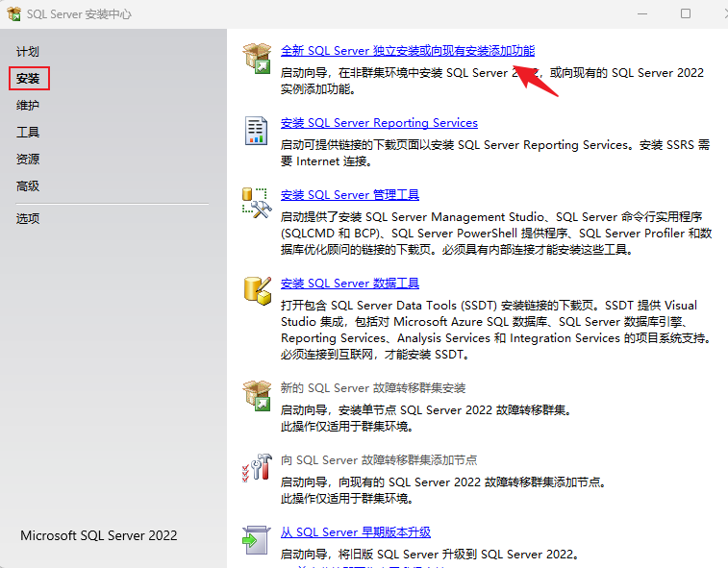The height and width of the screenshot is (568, 728).
Task: Open the 选项 section
Action: pos(27,218)
